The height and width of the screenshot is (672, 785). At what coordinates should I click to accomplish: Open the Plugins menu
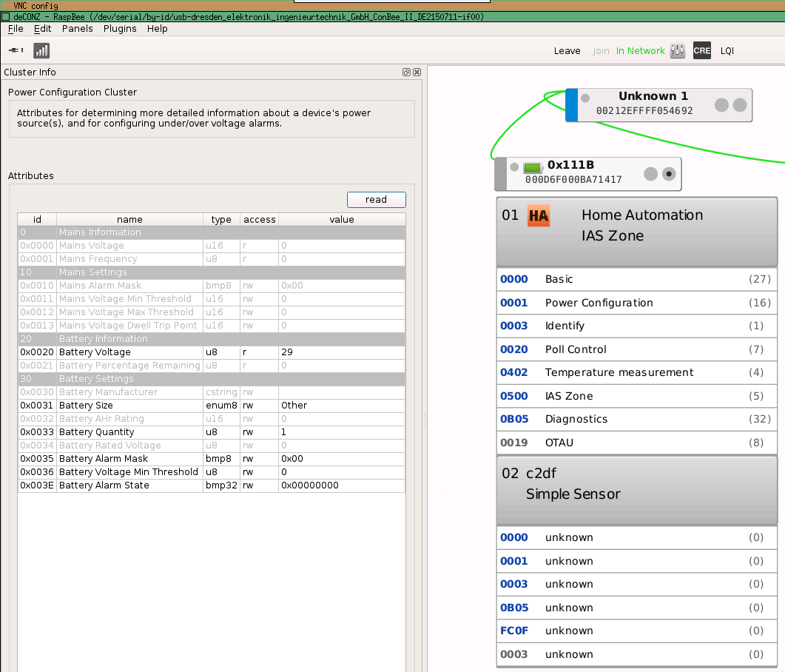(x=120, y=29)
